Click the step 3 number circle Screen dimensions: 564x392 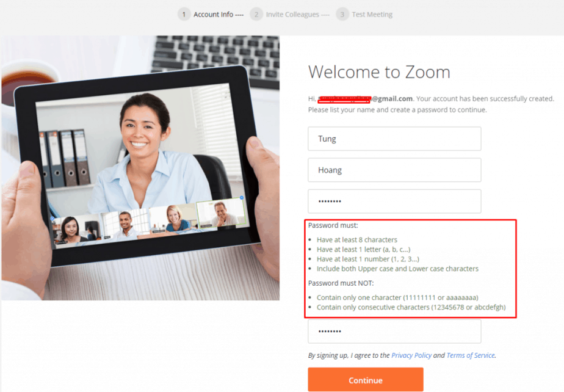point(342,15)
